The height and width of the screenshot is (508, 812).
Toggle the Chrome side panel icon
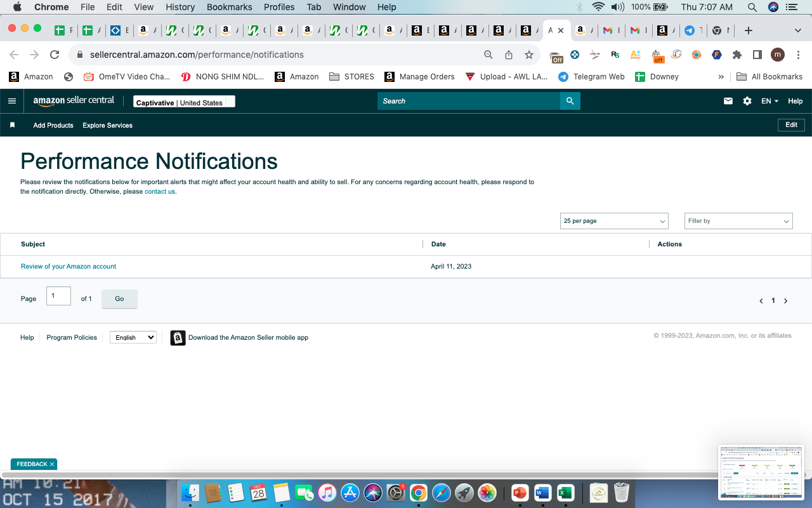pos(757,55)
